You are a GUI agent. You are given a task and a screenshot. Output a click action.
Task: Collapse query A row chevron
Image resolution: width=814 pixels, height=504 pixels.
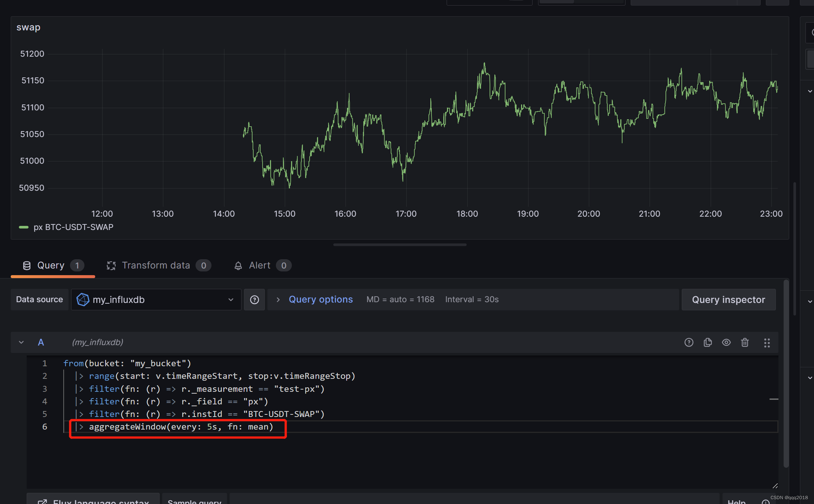[21, 343]
